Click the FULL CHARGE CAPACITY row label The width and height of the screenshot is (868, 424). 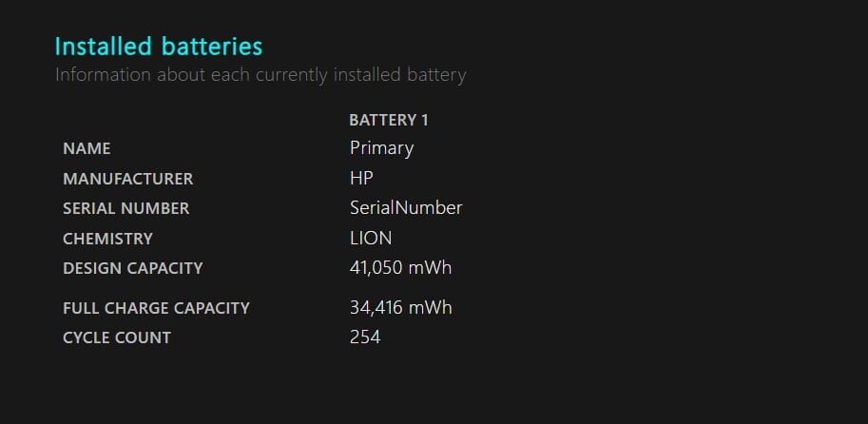pyautogui.click(x=156, y=308)
